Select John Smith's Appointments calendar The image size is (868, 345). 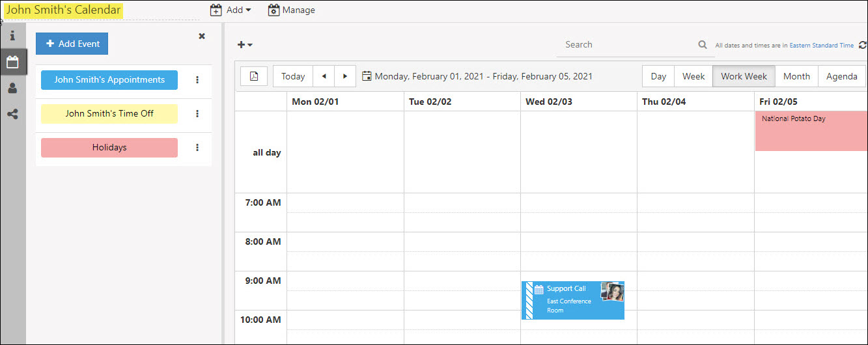[109, 80]
